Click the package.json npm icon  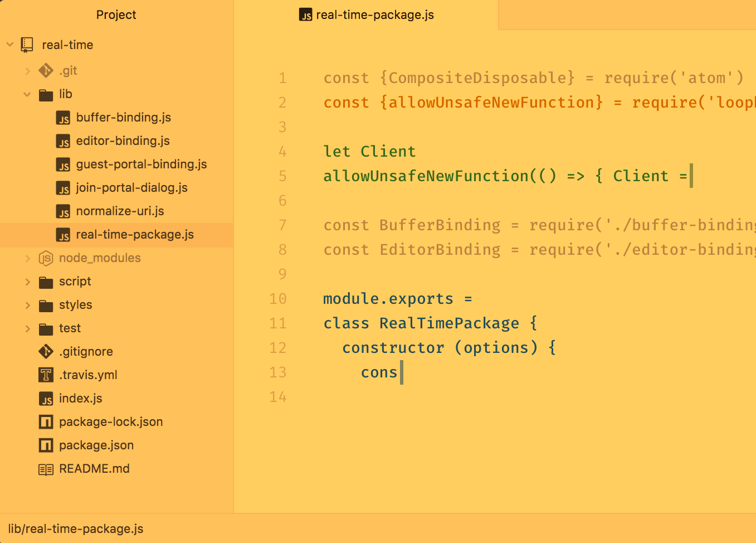[x=46, y=445]
